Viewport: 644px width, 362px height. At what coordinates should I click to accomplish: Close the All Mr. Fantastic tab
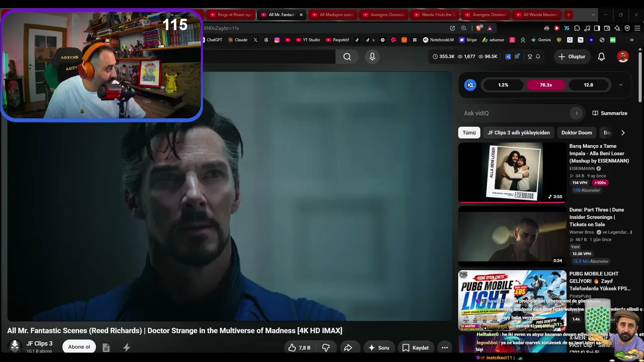tap(301, 15)
